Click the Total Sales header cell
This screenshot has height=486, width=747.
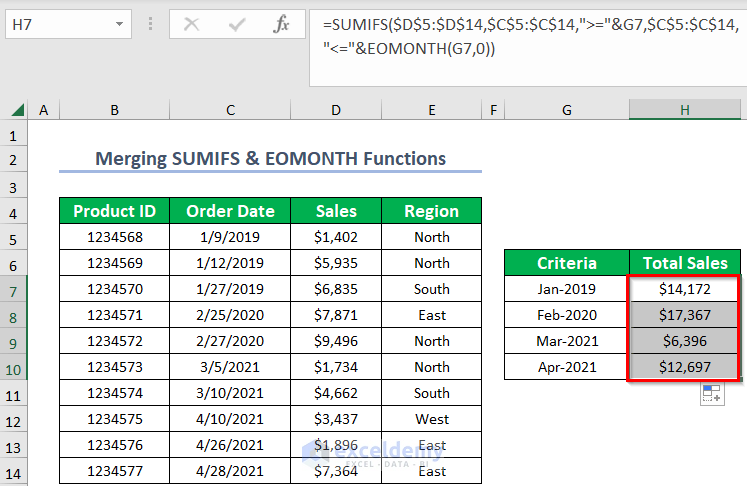(685, 264)
